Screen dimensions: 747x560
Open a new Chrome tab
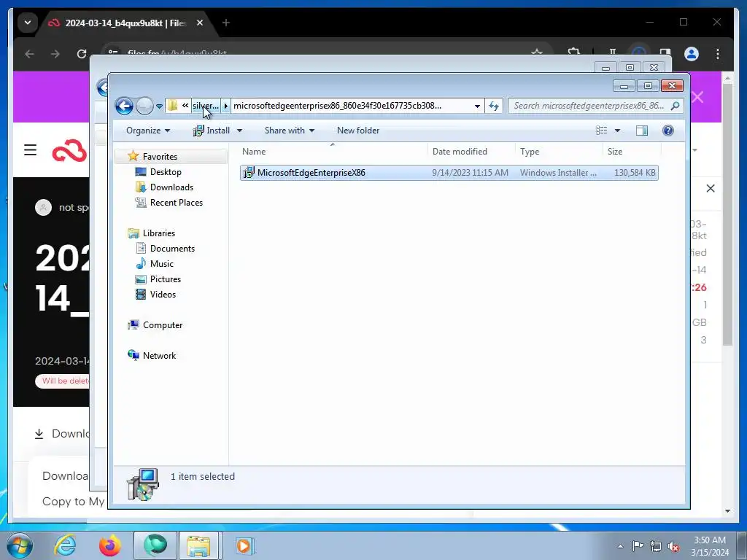click(x=226, y=23)
